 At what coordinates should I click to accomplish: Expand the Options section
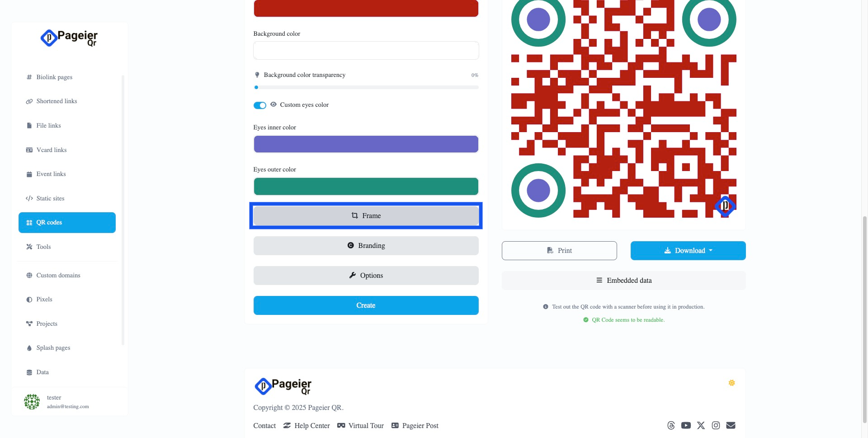click(x=366, y=276)
